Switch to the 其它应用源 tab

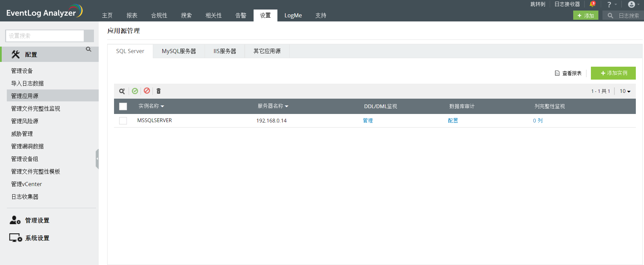(267, 51)
